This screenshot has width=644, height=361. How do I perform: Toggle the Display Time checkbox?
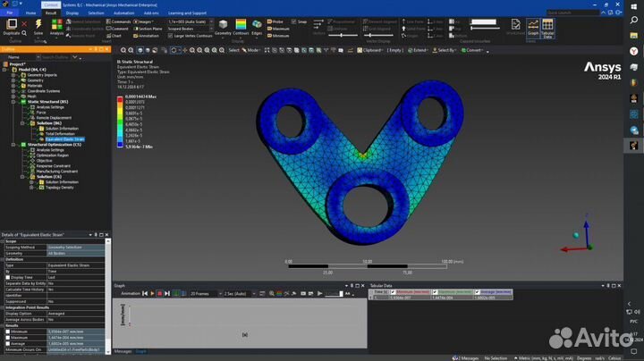click(8, 277)
